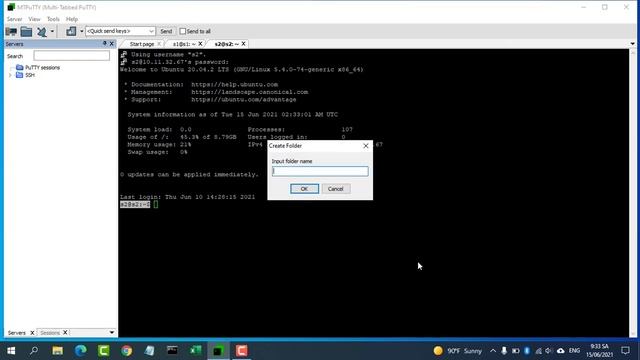The height and width of the screenshot is (360, 640).
Task: Open the terminal taskbar icon
Action: tap(172, 351)
